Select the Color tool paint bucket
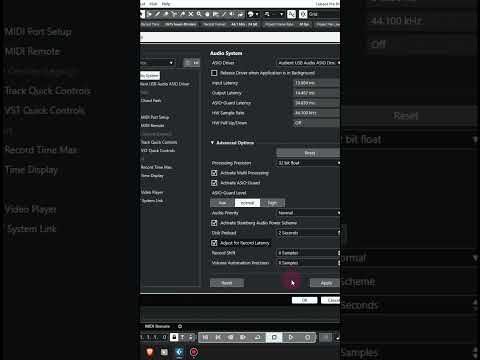This screenshot has width=480, height=360. (240, 14)
